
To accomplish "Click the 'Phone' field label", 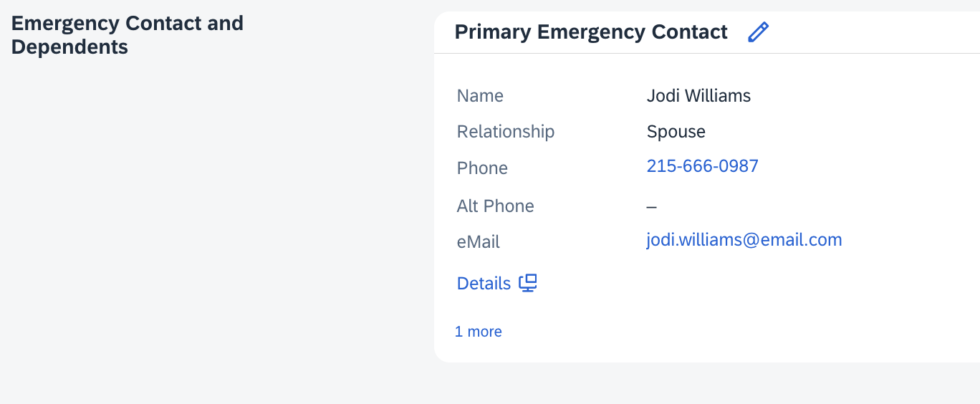I will click(482, 168).
